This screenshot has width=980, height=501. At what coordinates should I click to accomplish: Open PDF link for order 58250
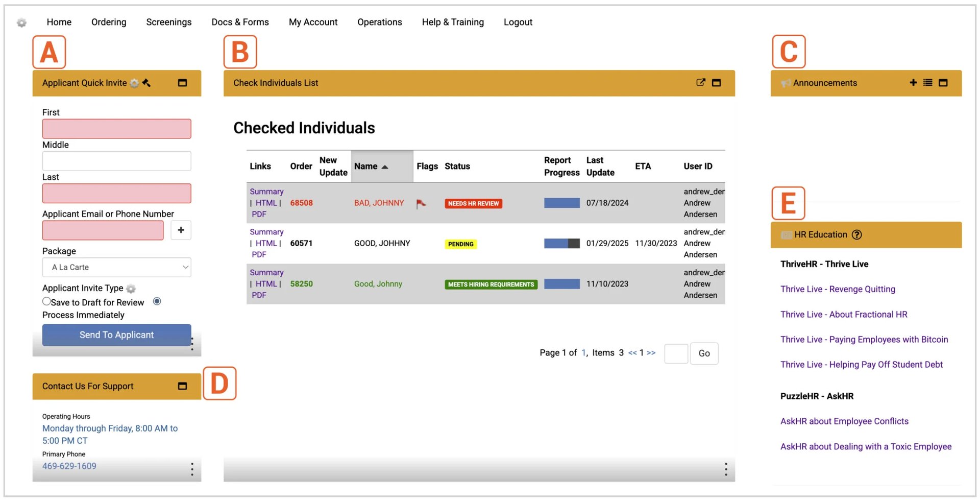(x=259, y=295)
